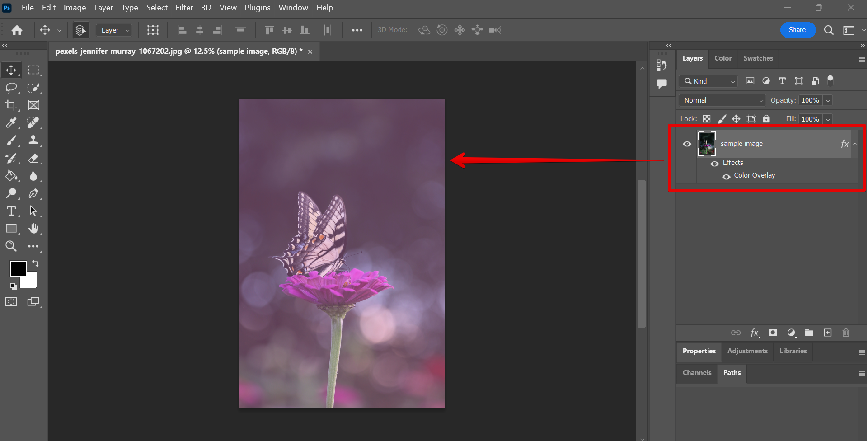The height and width of the screenshot is (441, 868).
Task: Toggle visibility of all layer Effects
Action: [x=714, y=164]
